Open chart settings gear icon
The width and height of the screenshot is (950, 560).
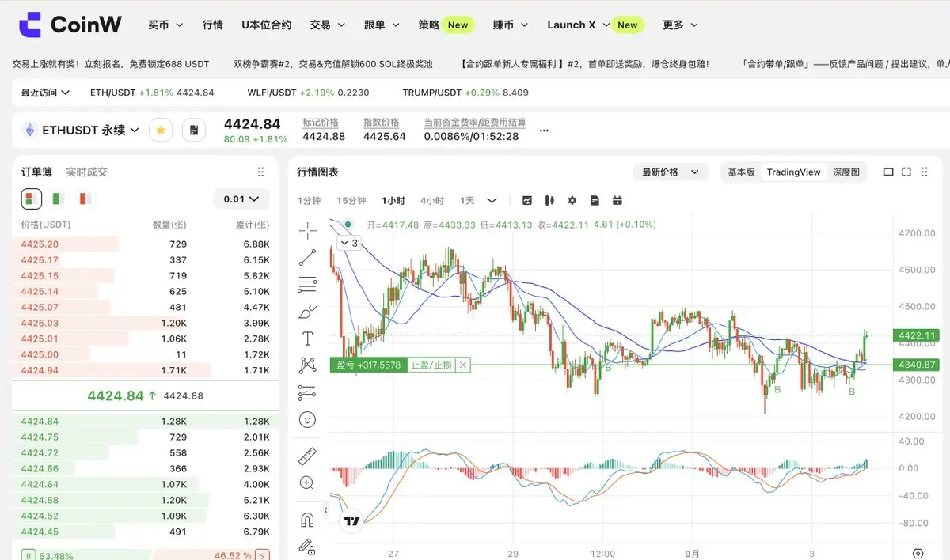(x=572, y=200)
